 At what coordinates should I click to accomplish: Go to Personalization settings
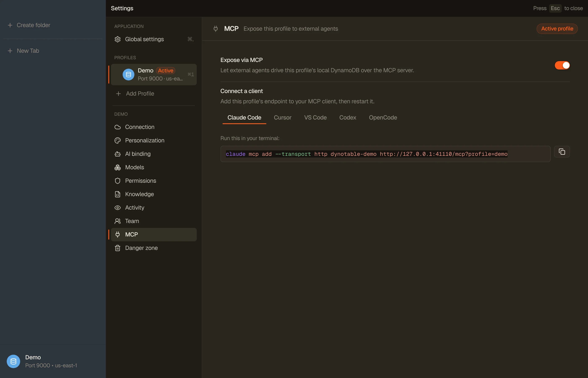click(x=154, y=140)
